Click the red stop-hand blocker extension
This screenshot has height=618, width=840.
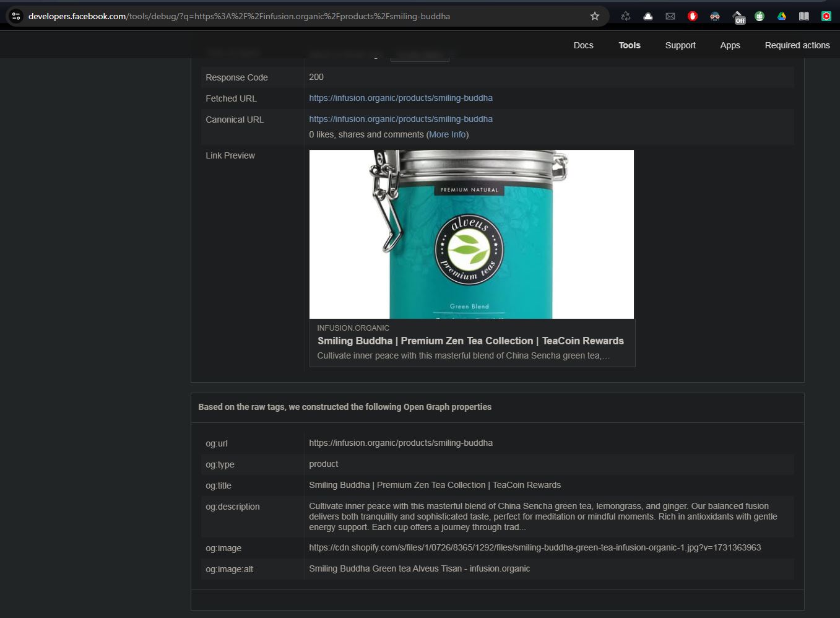click(x=693, y=16)
